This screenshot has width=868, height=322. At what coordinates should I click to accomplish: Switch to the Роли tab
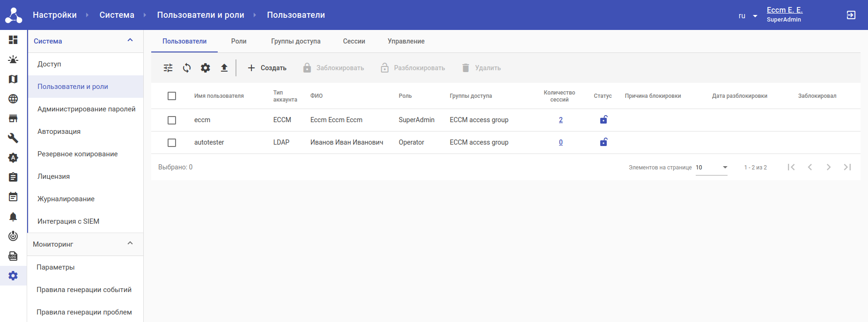239,41
